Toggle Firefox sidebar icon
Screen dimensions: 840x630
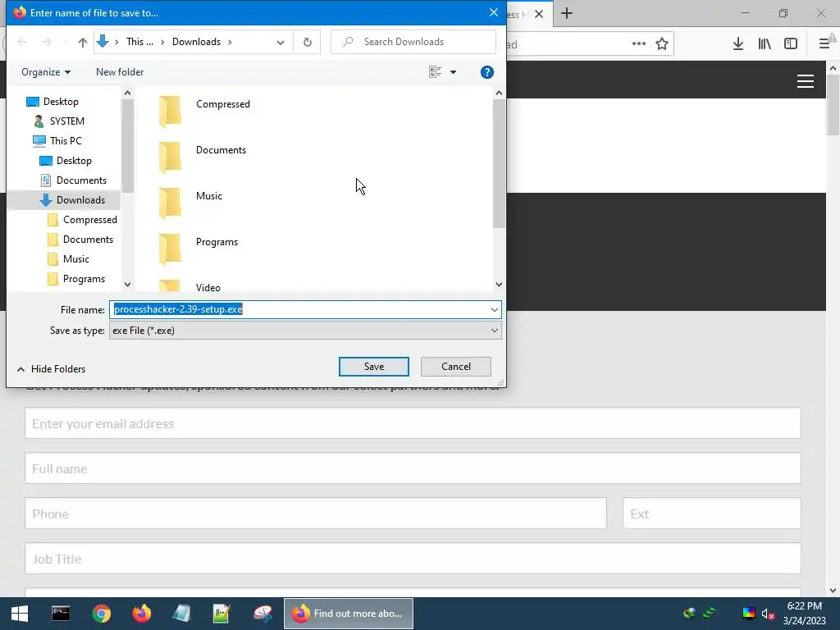791,44
